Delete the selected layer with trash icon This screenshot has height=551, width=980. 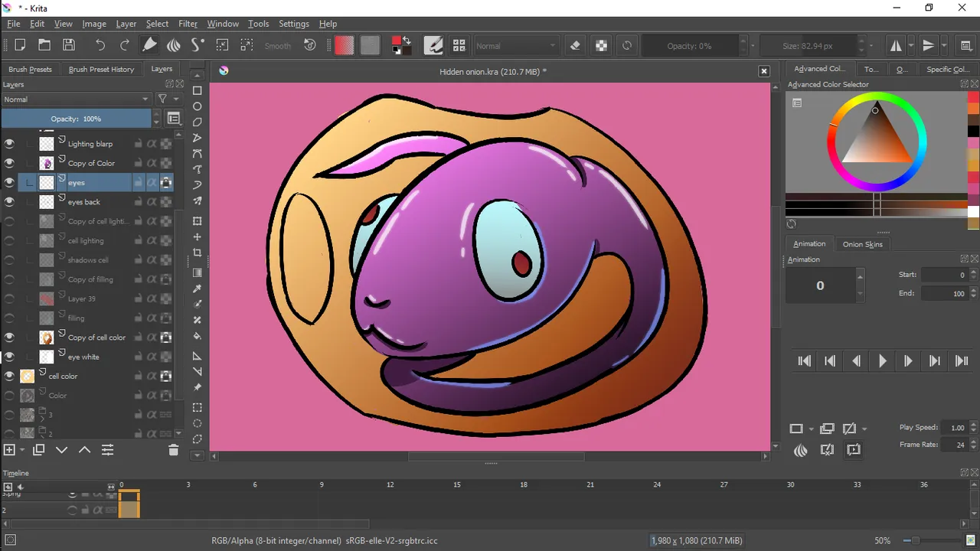pyautogui.click(x=174, y=450)
